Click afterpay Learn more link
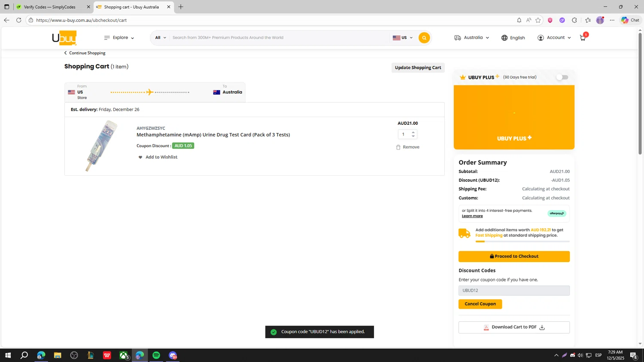Screen dimensions: 644x362 472,216
